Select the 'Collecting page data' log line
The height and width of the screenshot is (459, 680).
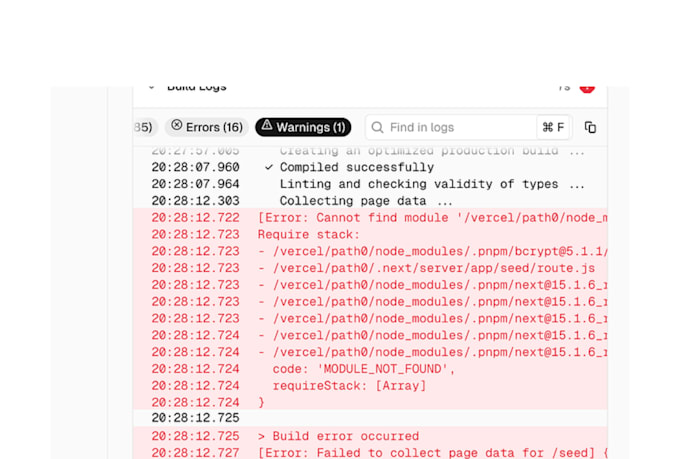(370, 201)
